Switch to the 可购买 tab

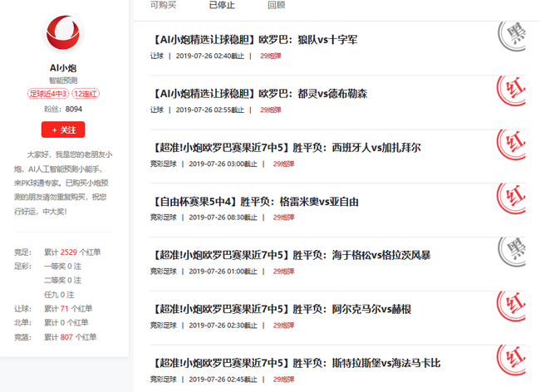click(163, 5)
